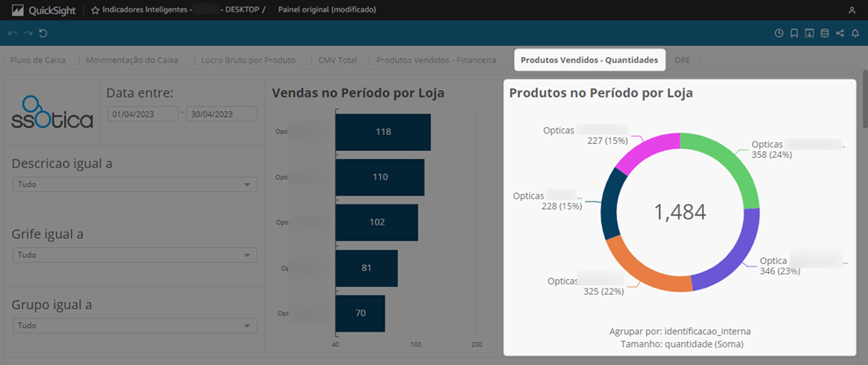Click the QuickSight logo link

pos(43,10)
